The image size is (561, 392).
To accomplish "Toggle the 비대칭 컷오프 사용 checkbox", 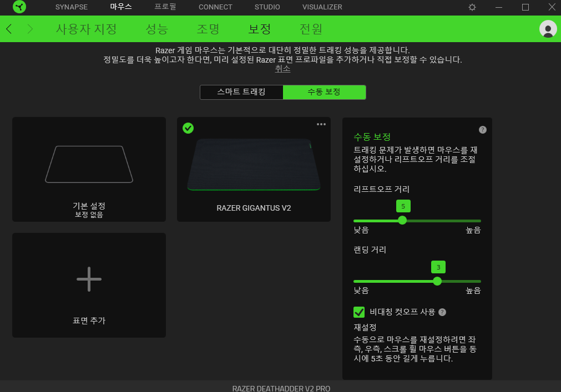I will tap(359, 312).
